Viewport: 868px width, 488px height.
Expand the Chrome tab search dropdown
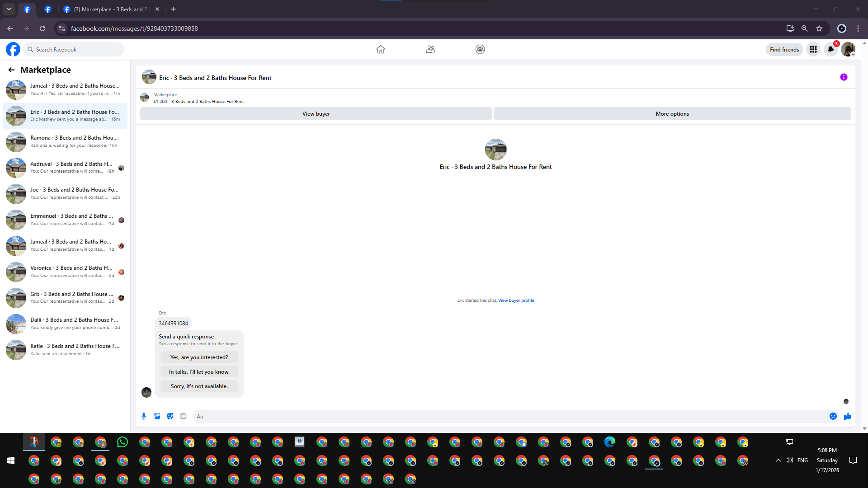tap(9, 9)
